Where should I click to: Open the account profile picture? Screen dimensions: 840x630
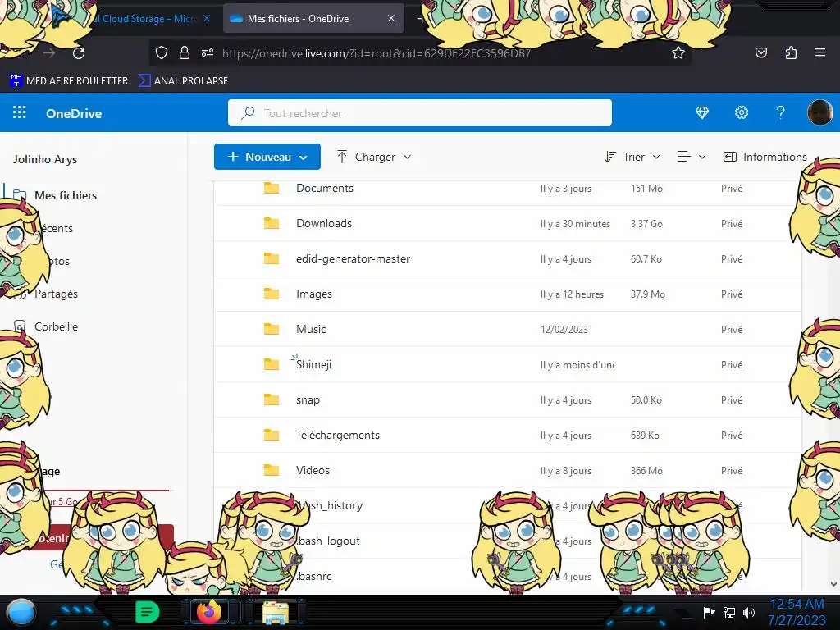tap(819, 112)
